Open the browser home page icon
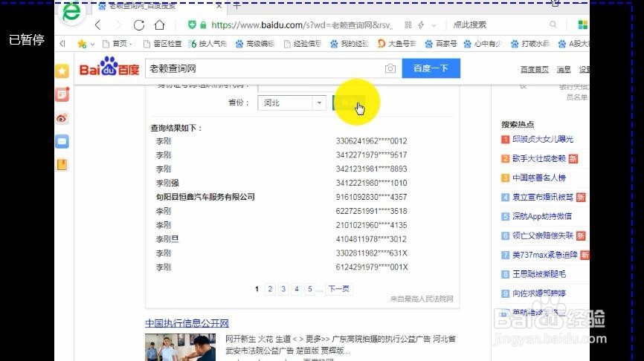644x361 pixels. tap(159, 25)
